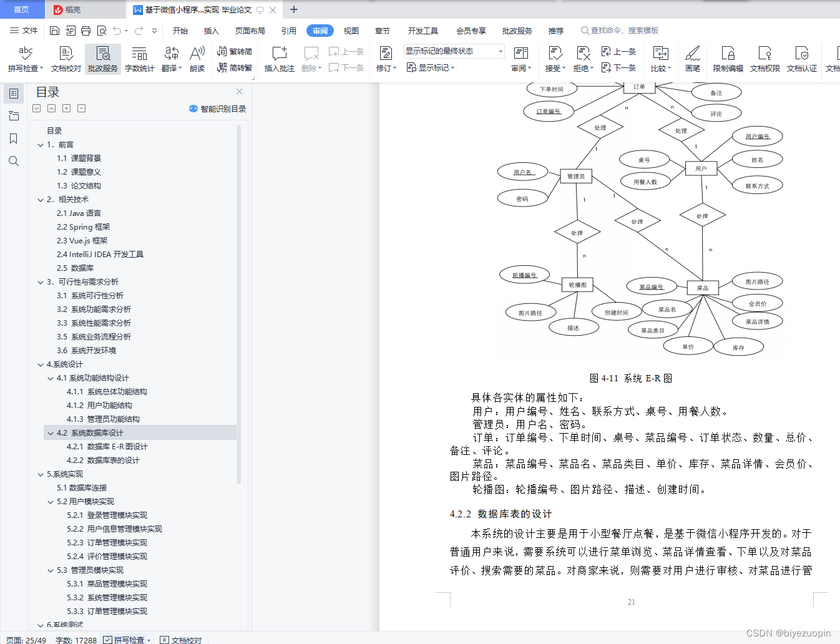Toggle spell check in the status bar
This screenshot has height=644, width=840.
127,640
